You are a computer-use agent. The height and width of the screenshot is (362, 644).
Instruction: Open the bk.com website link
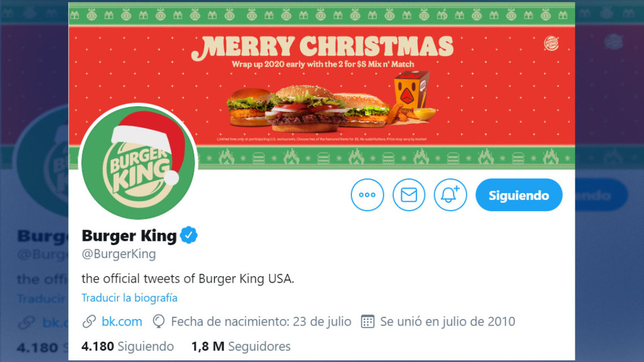[121, 321]
